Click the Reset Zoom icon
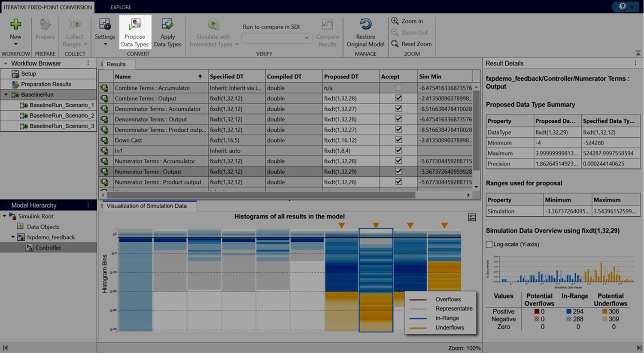The image size is (644, 353). pos(395,44)
